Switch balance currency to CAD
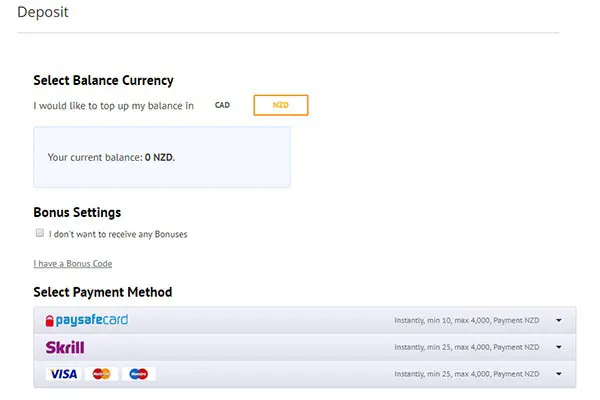600x400 pixels. tap(222, 105)
